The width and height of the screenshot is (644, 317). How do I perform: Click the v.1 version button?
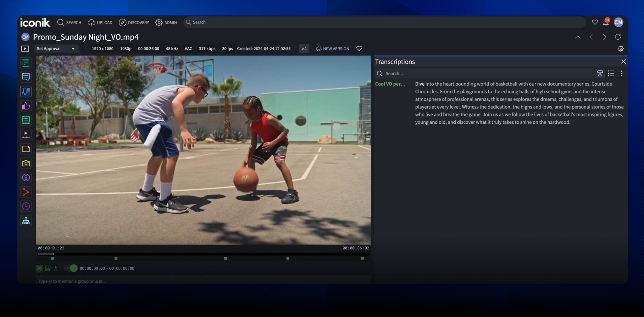pos(304,48)
